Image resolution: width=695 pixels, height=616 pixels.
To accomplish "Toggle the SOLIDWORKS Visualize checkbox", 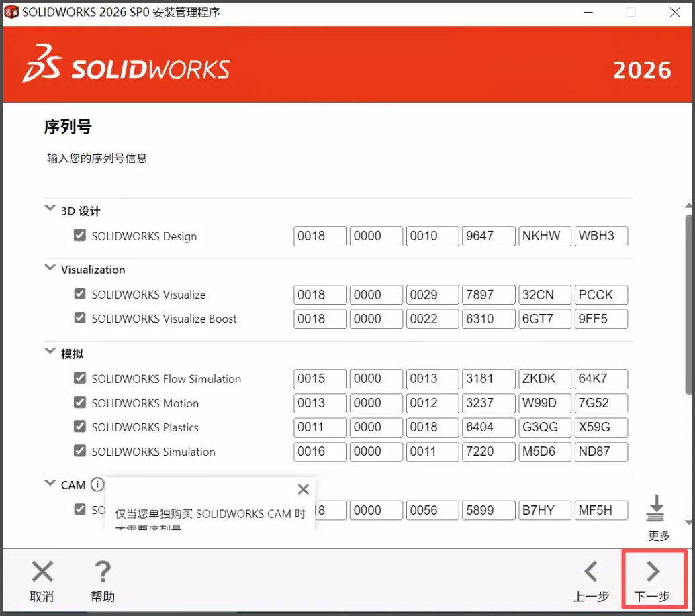I will point(80,294).
